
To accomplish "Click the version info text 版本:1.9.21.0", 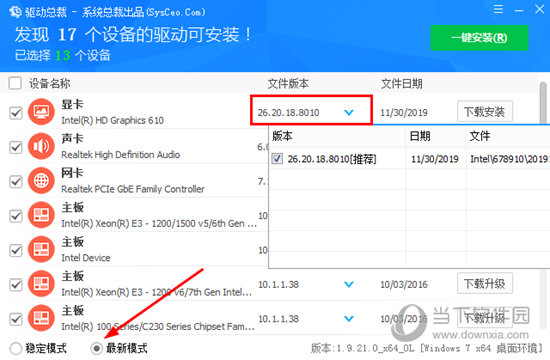I will [x=427, y=348].
